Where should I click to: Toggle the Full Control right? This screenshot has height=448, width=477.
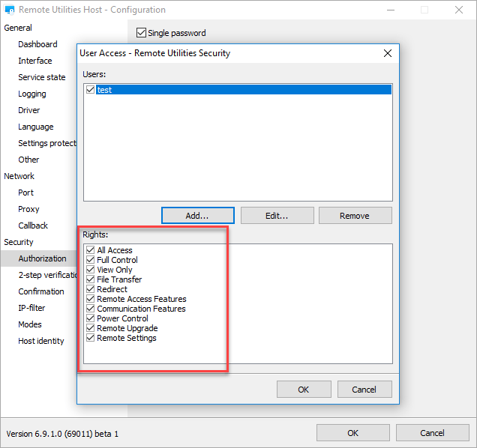click(x=90, y=260)
